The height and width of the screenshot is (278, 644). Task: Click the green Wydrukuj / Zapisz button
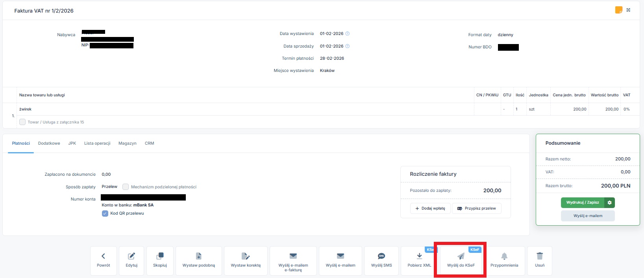(583, 203)
